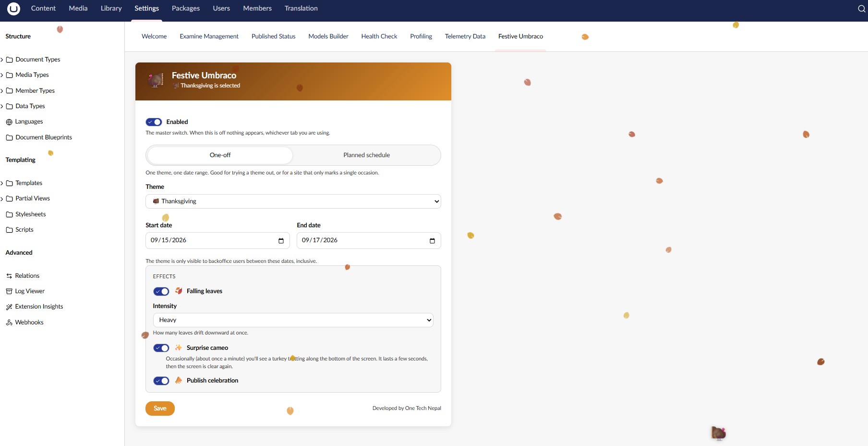Open the End date calendar picker icon

click(432, 241)
